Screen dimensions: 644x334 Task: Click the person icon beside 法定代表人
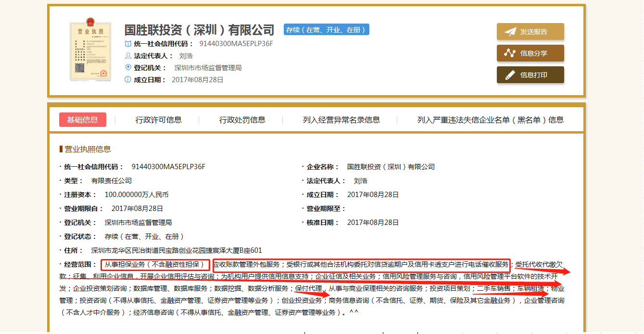[128, 56]
